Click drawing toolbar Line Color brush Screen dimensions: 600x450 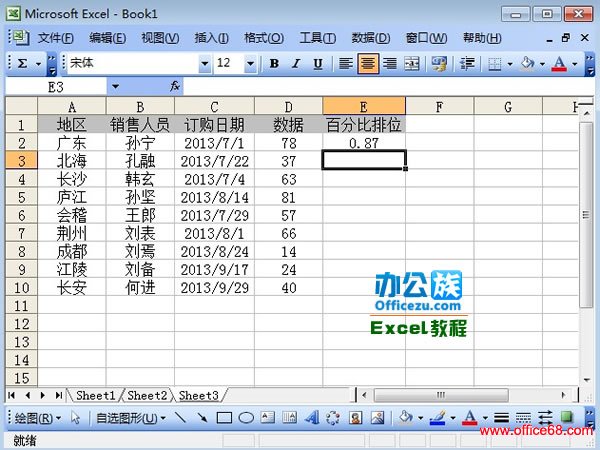tap(437, 418)
